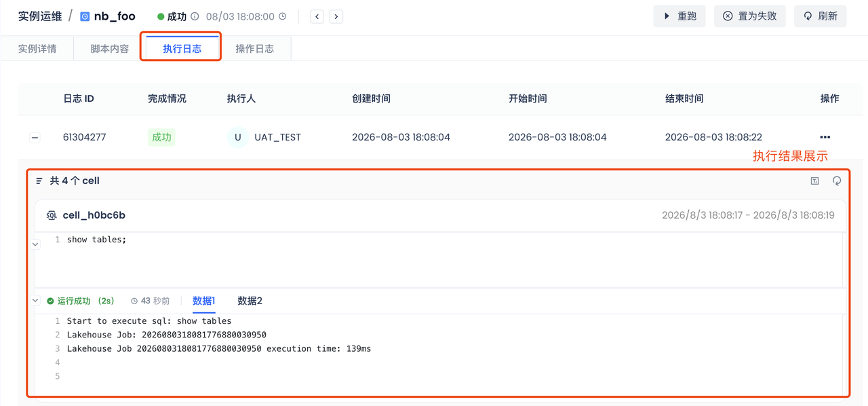Click the UAT_TEST executor name

[277, 137]
